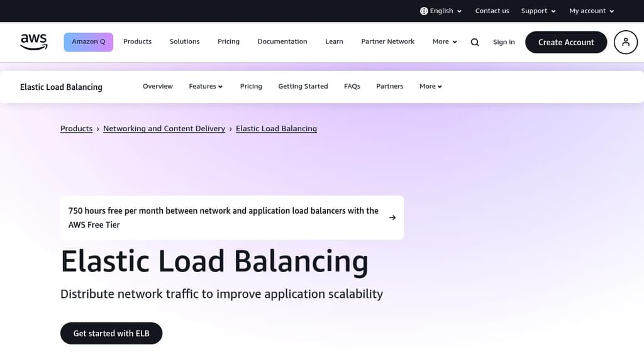Open the Solutions menu

[x=184, y=41]
